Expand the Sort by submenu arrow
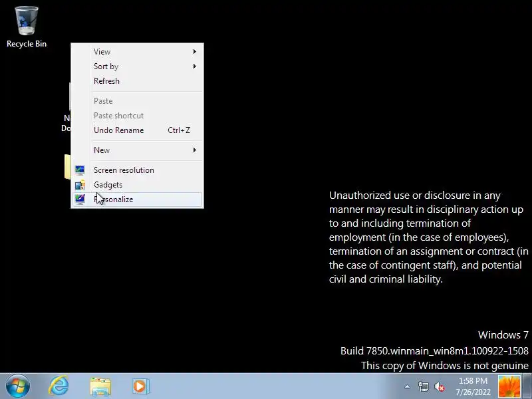Screen dimensions: 532x399 194,66
